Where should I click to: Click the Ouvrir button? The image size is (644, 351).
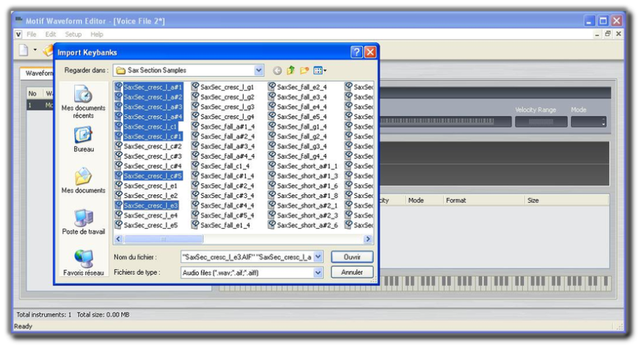point(352,257)
